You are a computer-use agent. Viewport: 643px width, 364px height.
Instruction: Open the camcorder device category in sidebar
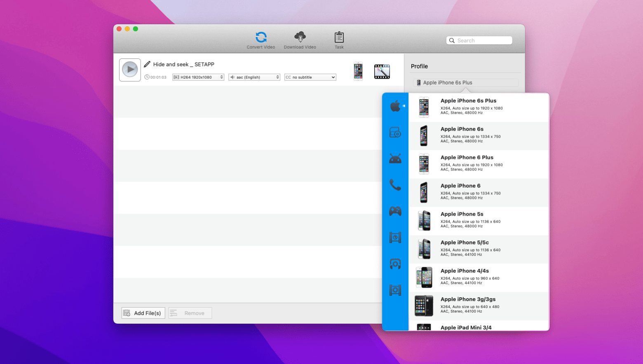[x=395, y=264]
